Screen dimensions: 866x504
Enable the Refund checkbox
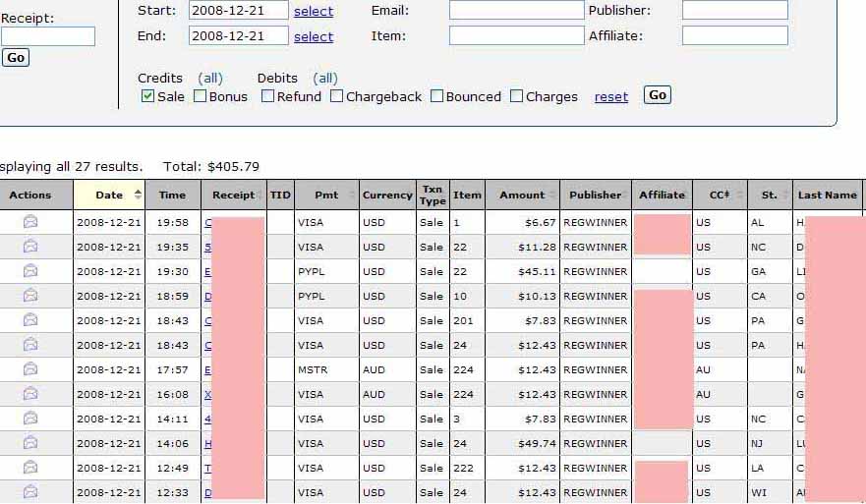coord(267,96)
